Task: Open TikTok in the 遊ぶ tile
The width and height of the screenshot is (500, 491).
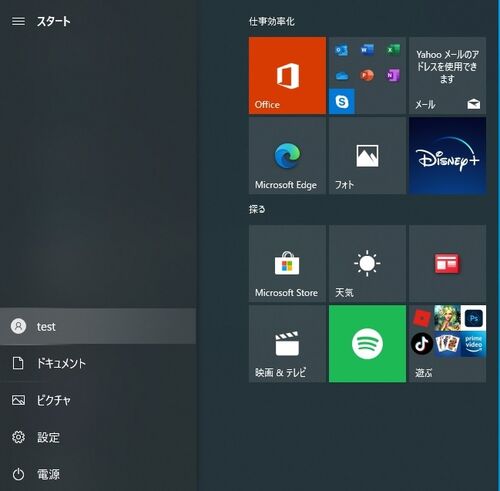Action: (422, 344)
